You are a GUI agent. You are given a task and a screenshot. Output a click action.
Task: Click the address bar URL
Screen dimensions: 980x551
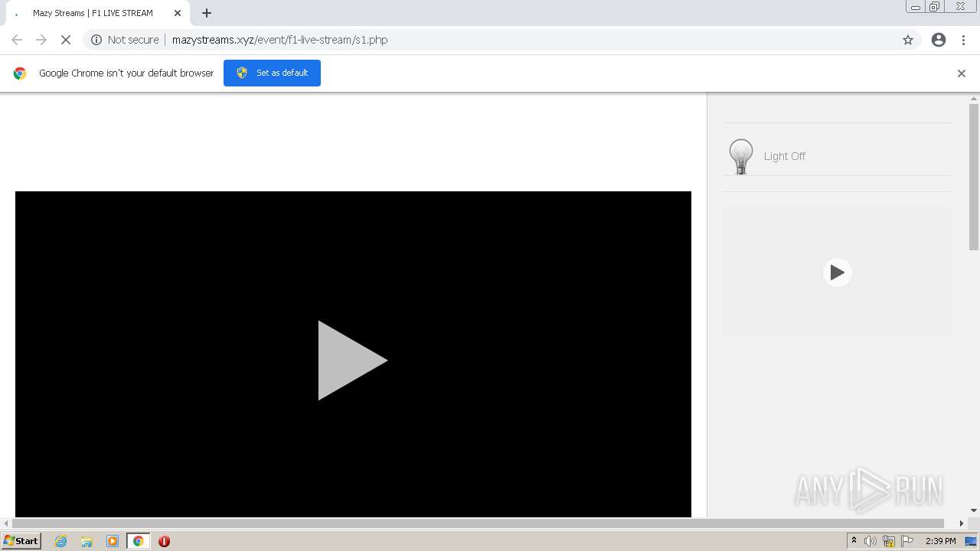280,40
